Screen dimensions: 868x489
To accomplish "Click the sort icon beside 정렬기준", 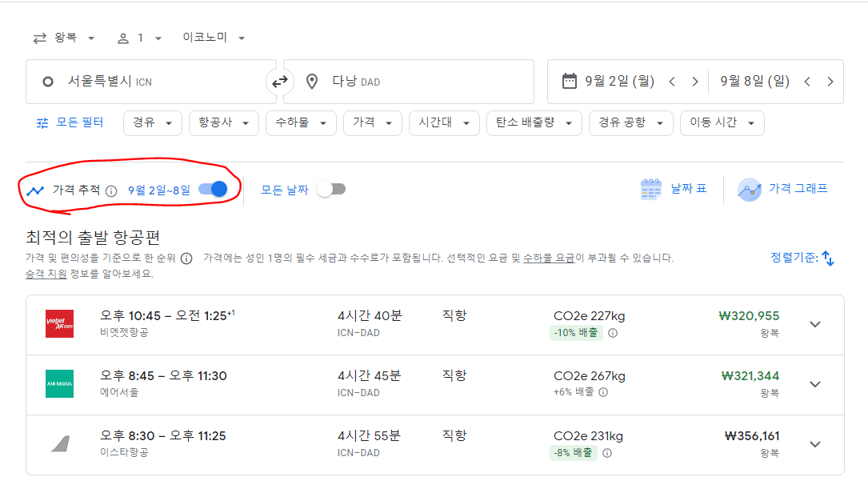I will pyautogui.click(x=832, y=258).
